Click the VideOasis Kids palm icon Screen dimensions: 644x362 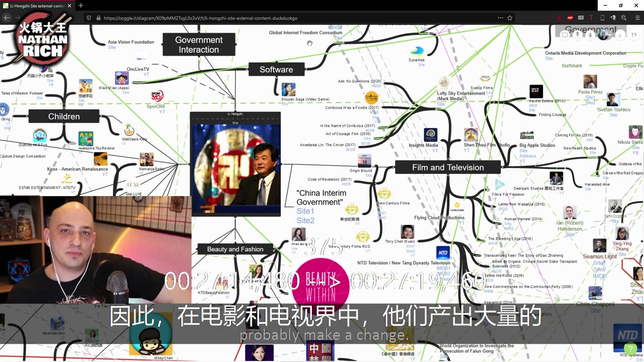pos(129,130)
